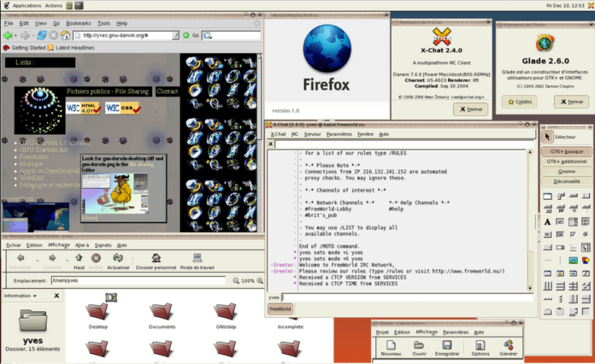
Task: Click Options in the Glade toolbar
Action: (480, 348)
